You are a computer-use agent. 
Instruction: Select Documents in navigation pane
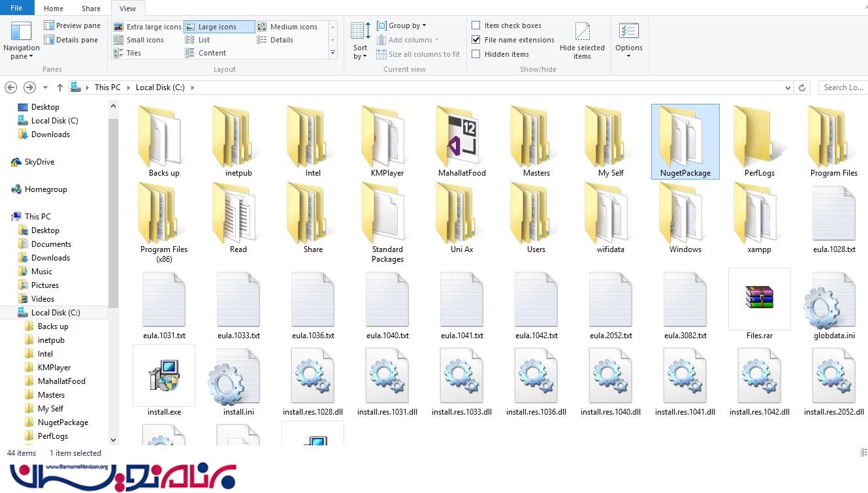point(51,244)
